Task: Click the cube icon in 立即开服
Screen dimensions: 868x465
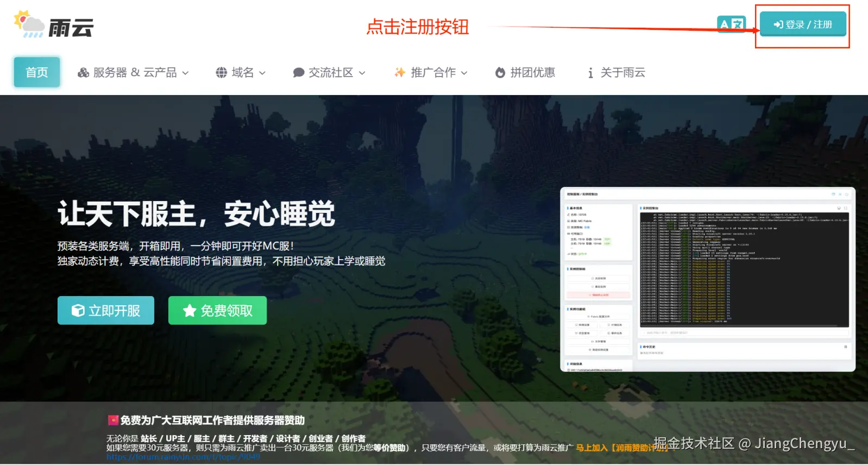Action: click(78, 310)
